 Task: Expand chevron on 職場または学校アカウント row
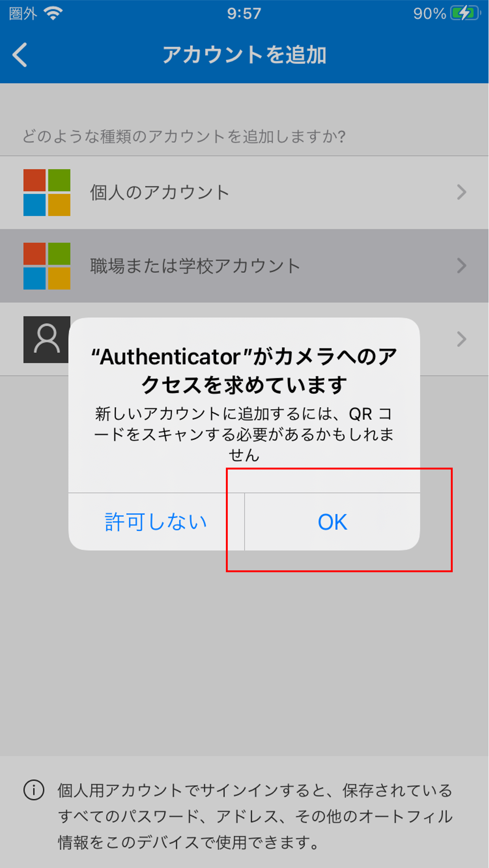pos(461,266)
